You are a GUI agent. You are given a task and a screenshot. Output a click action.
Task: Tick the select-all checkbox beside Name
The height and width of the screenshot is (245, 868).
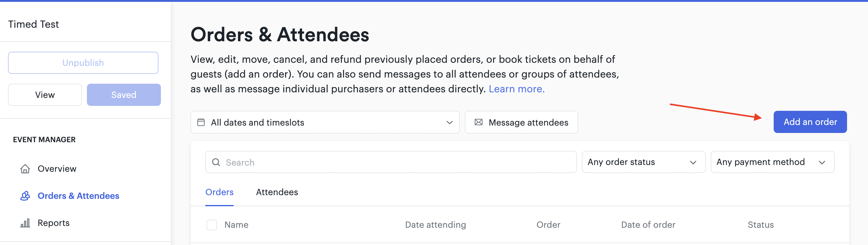(212, 225)
